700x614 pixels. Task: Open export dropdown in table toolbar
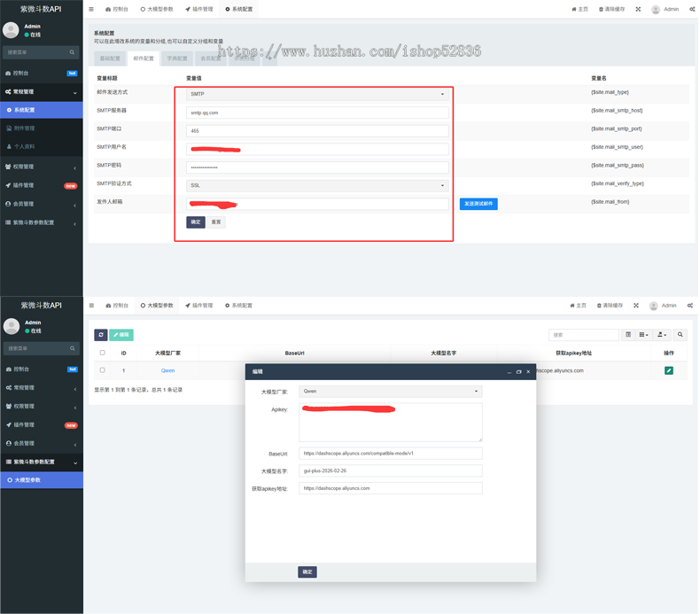point(662,334)
